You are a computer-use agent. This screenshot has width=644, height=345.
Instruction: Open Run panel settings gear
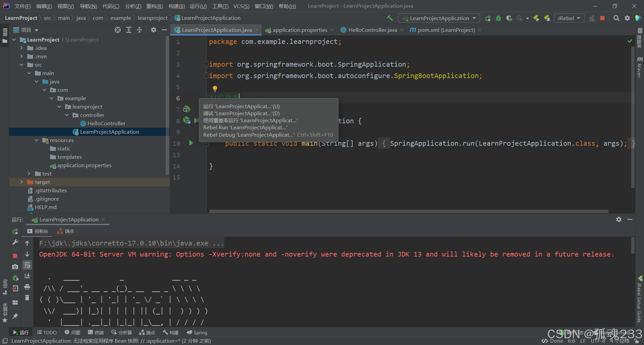click(x=619, y=219)
